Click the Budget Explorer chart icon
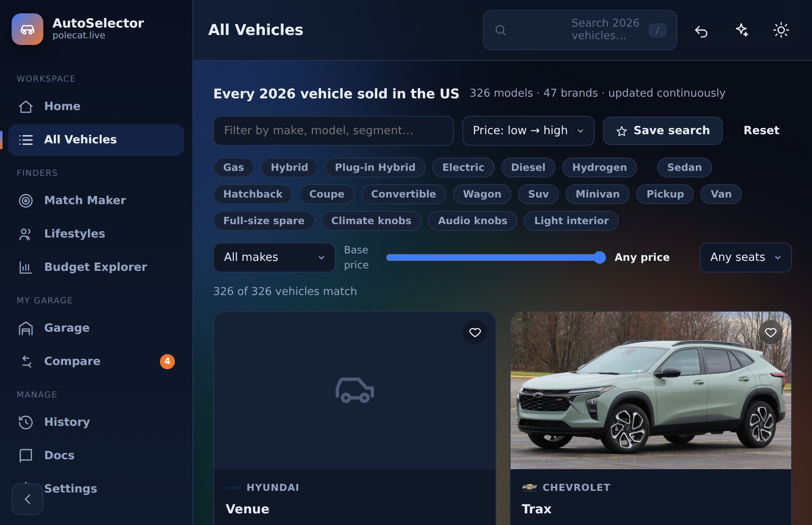This screenshot has width=812, height=525. pos(26,267)
